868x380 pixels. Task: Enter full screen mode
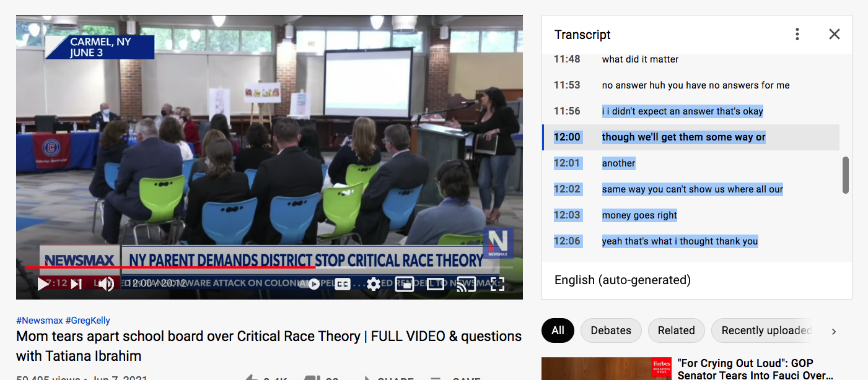(498, 284)
